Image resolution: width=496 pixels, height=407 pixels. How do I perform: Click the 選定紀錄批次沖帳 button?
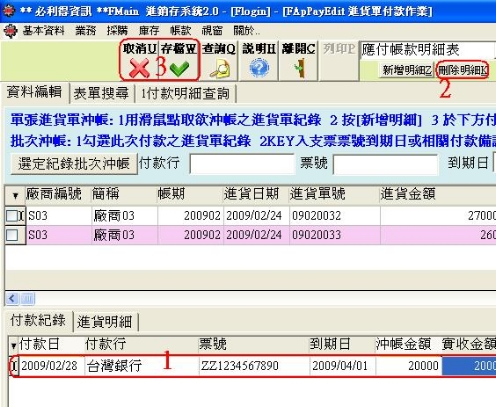pos(74,164)
